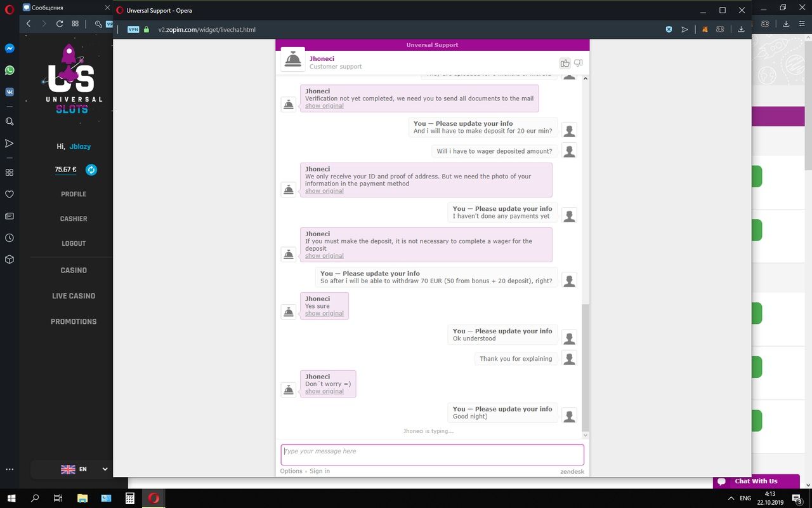Click green padlock site security icon
812x508 pixels.
147,29
